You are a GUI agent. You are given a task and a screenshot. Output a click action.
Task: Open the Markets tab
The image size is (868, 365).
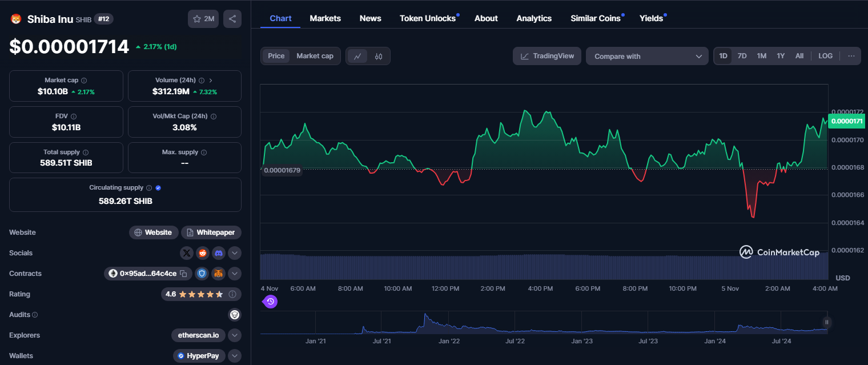point(325,18)
